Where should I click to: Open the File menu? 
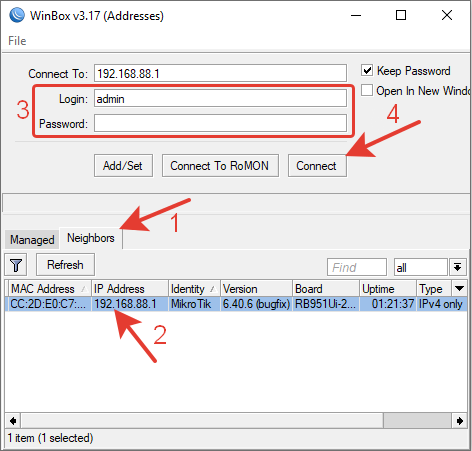coord(17,41)
